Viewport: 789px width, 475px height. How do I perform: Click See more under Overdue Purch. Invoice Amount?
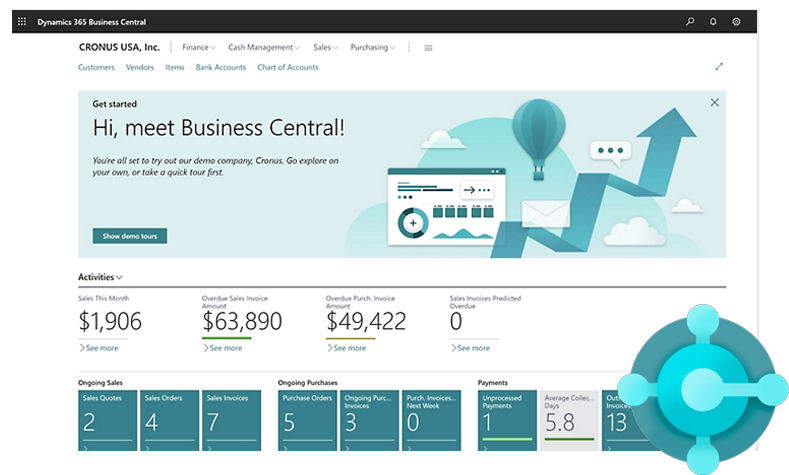pos(346,348)
